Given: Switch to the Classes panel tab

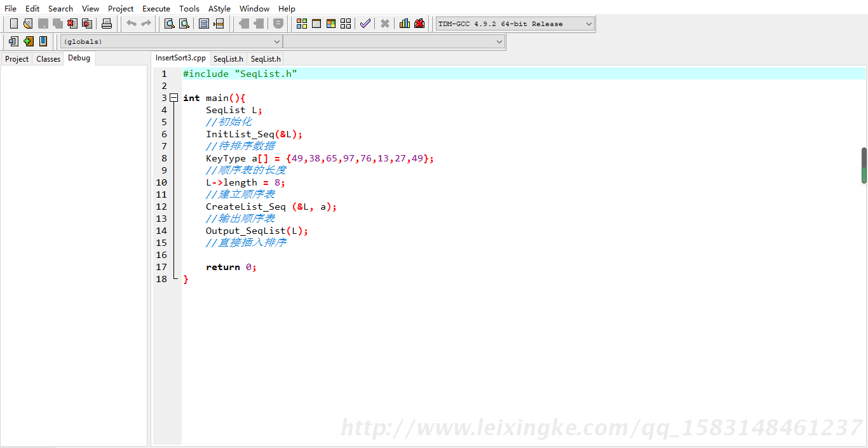Looking at the screenshot, I should [x=48, y=58].
